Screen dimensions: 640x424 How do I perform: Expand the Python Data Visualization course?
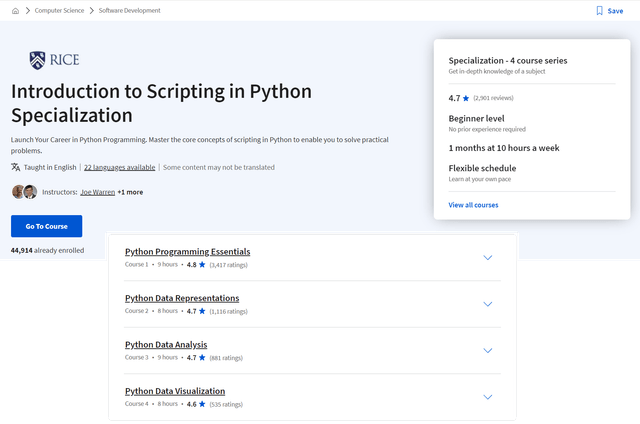(488, 397)
